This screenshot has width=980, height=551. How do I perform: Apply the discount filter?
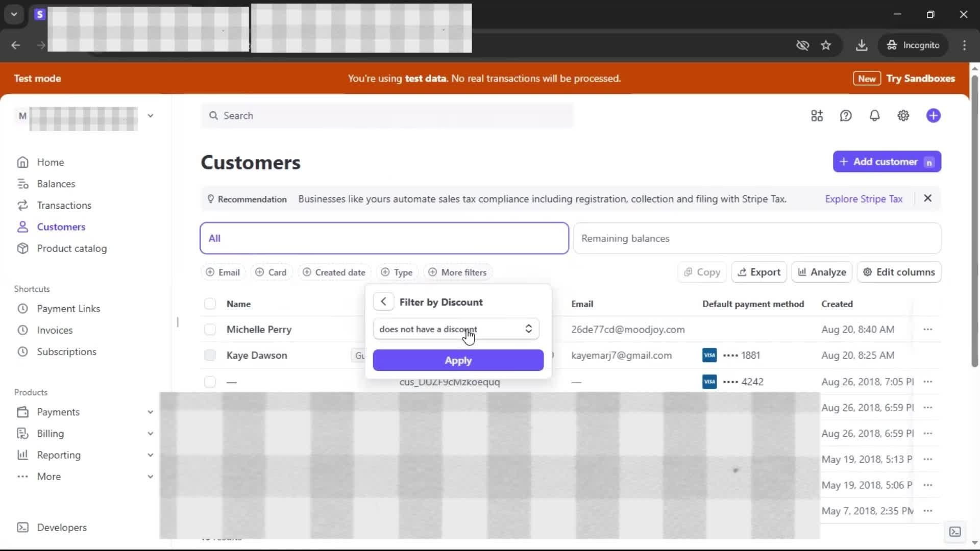point(458,361)
